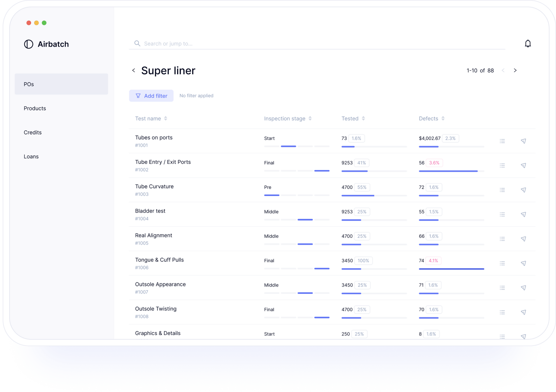Image resolution: width=556 pixels, height=392 pixels.
Task: Open the Credits section
Action: click(x=33, y=132)
